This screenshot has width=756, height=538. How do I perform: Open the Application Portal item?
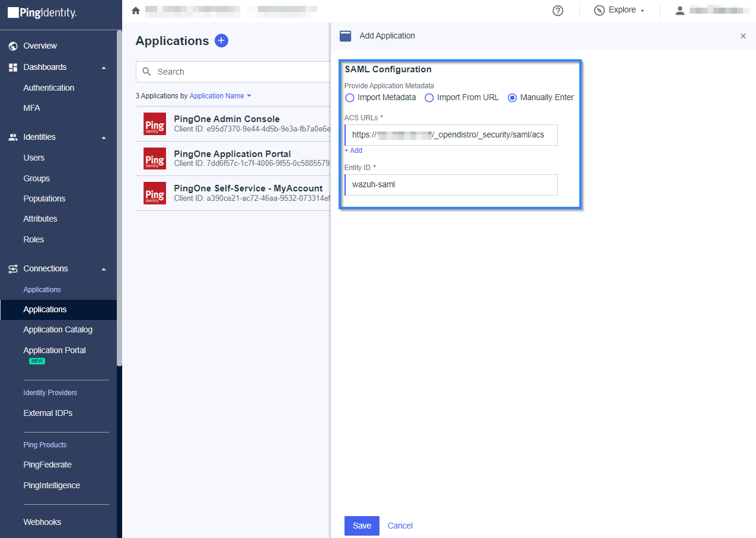(x=55, y=350)
